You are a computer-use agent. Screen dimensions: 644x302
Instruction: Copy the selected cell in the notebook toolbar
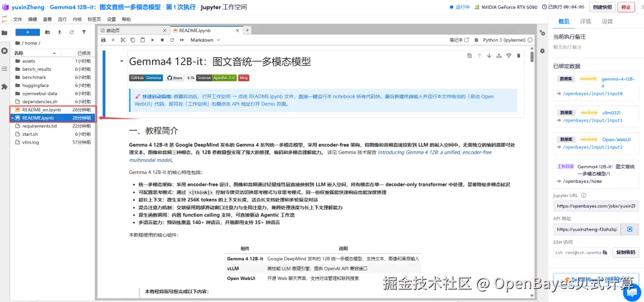point(132,40)
